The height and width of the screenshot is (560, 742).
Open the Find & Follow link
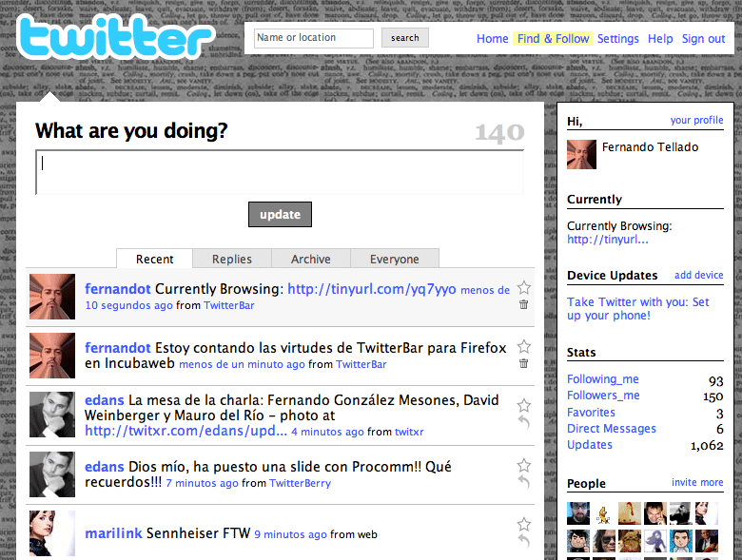[553, 39]
